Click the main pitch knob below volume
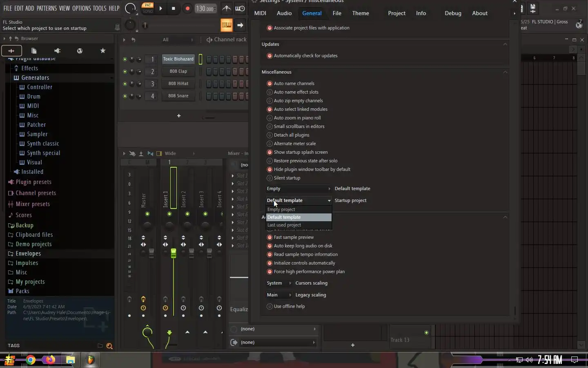Viewport: 588px width, 368px height. (130, 25)
